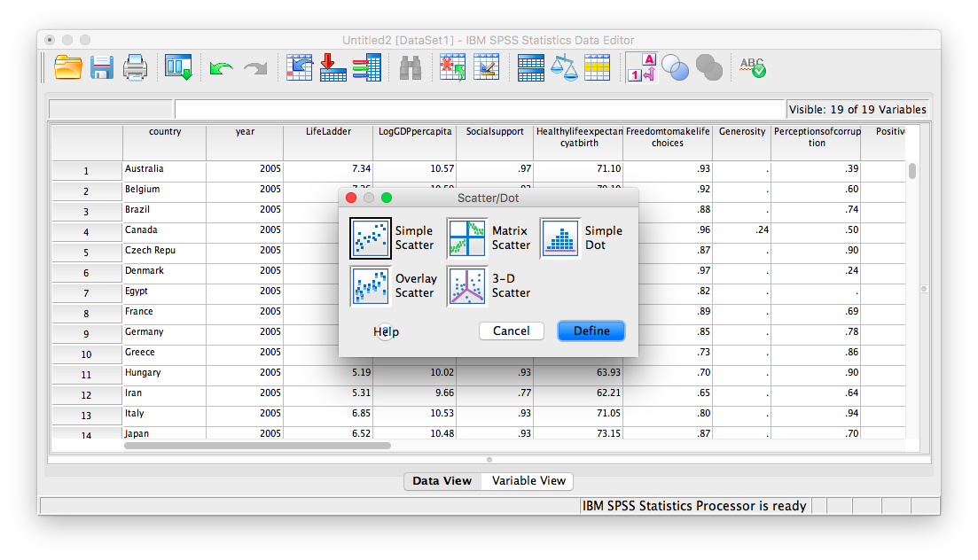Click the Show All Variables icon
The image size is (978, 560).
(x=708, y=67)
